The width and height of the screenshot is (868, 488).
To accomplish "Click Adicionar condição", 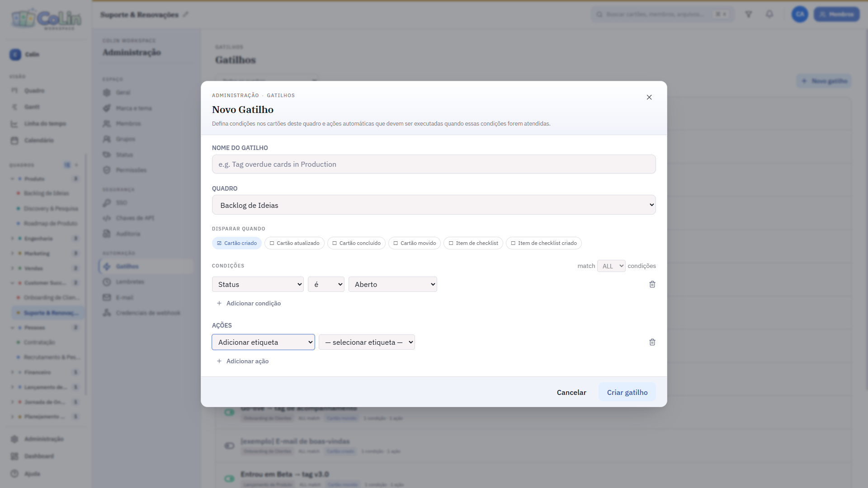I will (249, 303).
